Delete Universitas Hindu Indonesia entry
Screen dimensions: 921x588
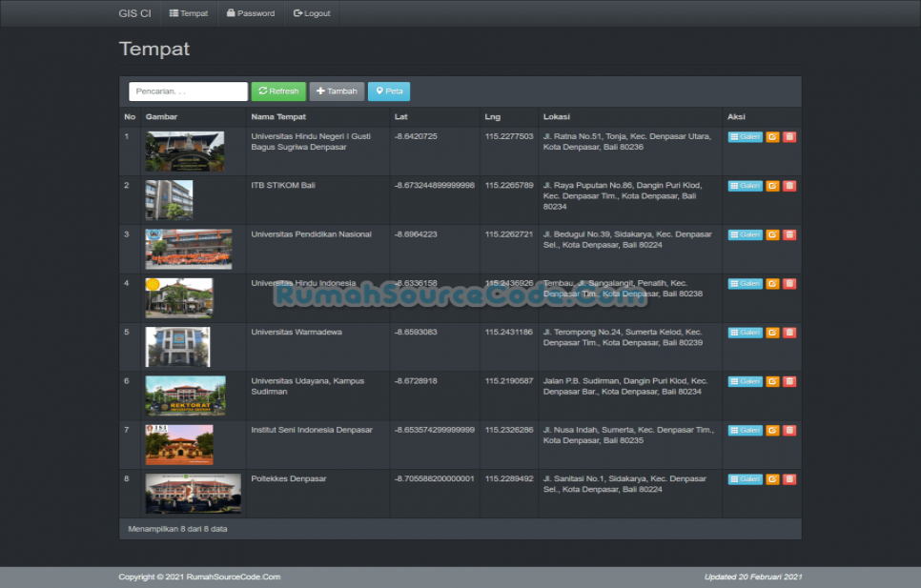(789, 283)
